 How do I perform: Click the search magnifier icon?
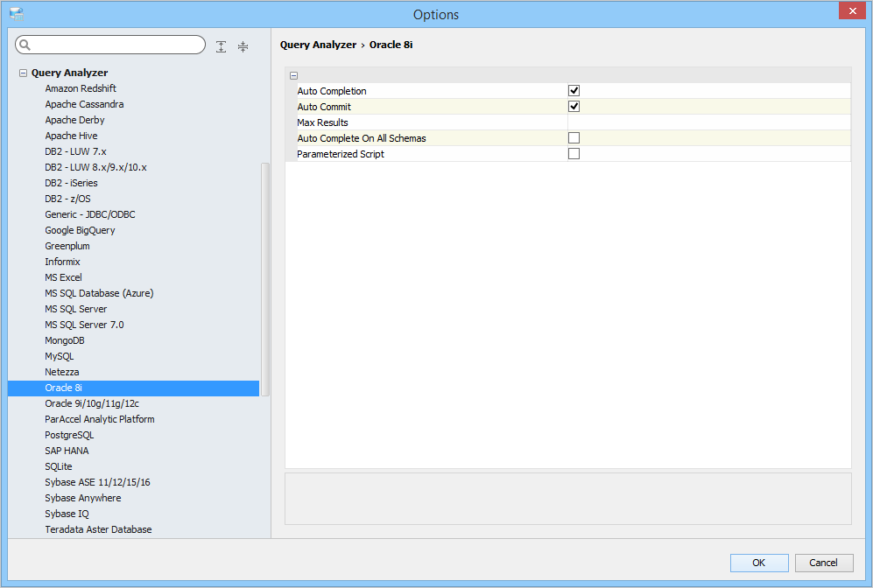pos(25,45)
